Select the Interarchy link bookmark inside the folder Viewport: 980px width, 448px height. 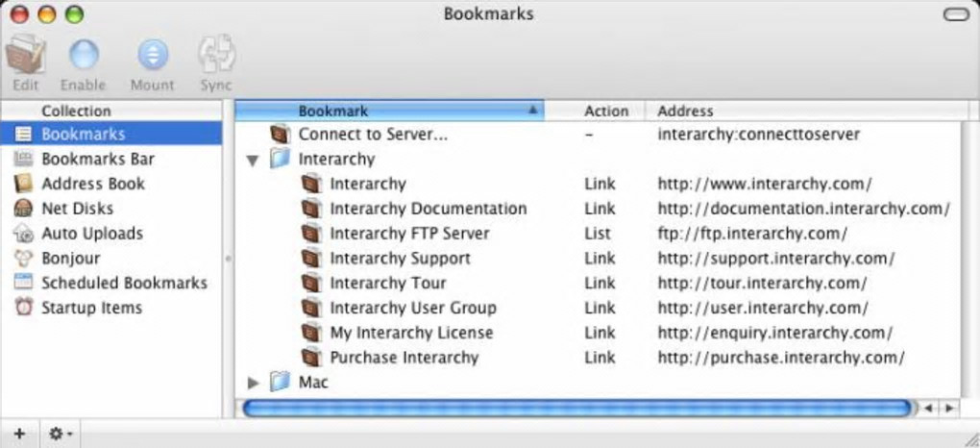click(598, 184)
